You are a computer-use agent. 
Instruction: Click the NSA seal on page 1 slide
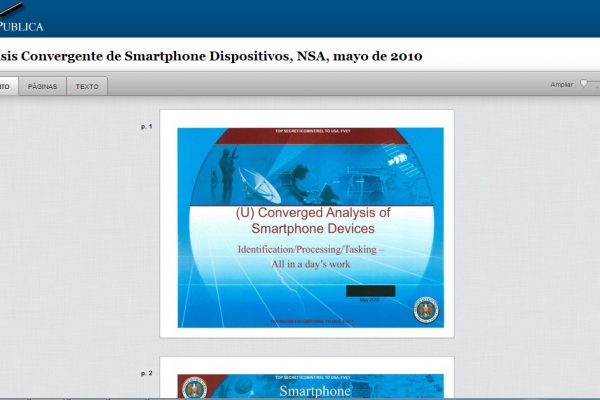click(426, 310)
